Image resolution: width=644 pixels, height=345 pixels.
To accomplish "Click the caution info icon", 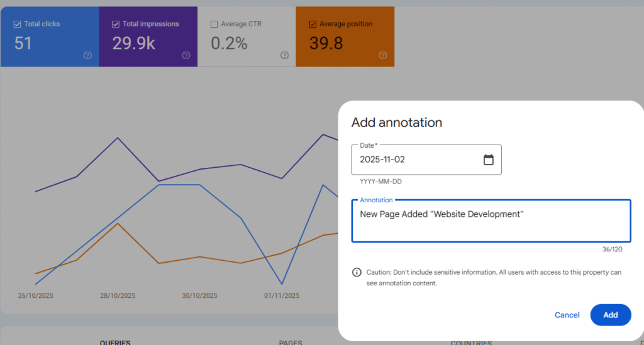I will [357, 272].
